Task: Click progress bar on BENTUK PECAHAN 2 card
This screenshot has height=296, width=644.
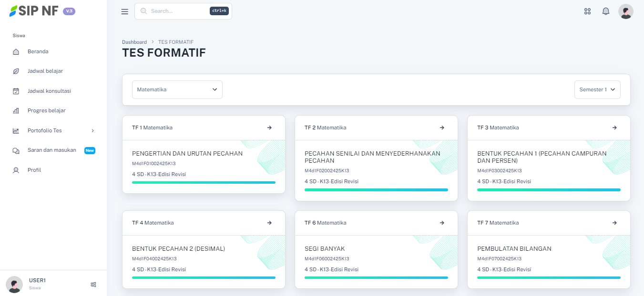Action: 204,277
